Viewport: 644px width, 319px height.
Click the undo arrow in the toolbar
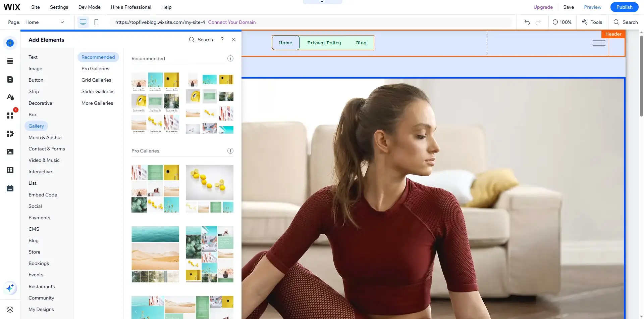pyautogui.click(x=527, y=22)
